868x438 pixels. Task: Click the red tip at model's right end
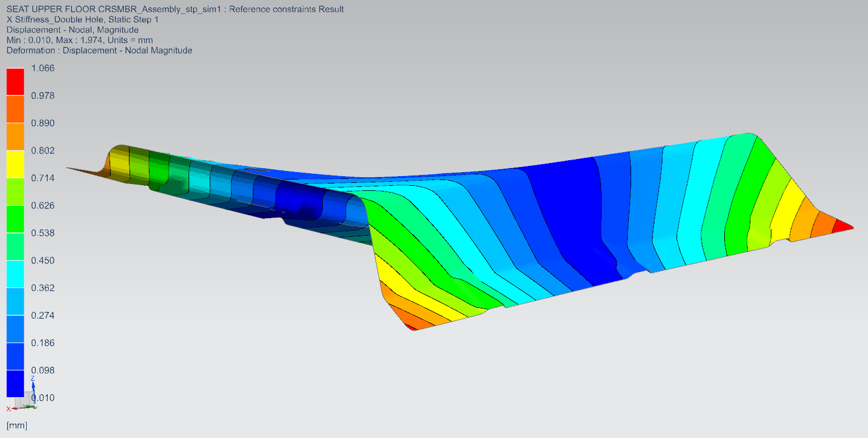[x=845, y=227]
